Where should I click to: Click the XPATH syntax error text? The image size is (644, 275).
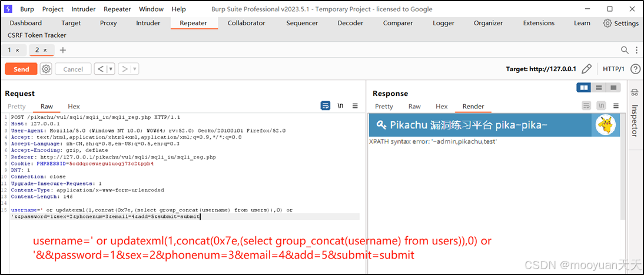pos(433,141)
